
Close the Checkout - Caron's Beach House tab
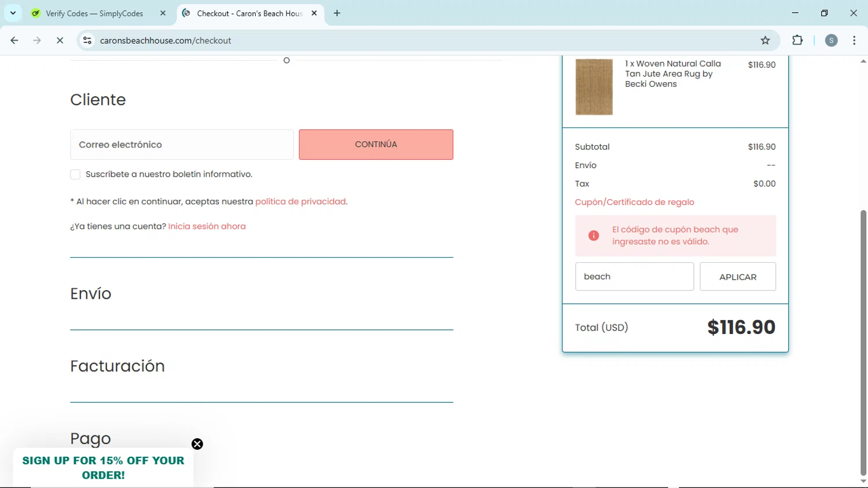pos(314,13)
